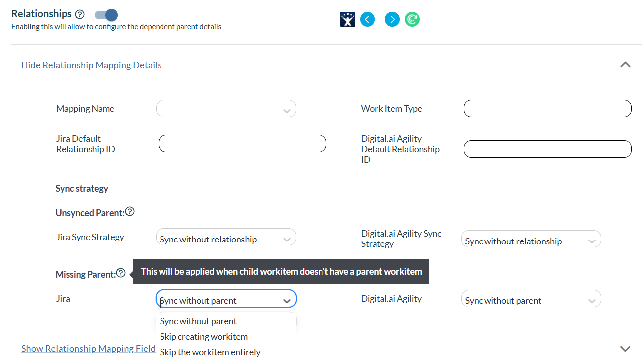Open the Missing Parent help icon

pos(121,273)
